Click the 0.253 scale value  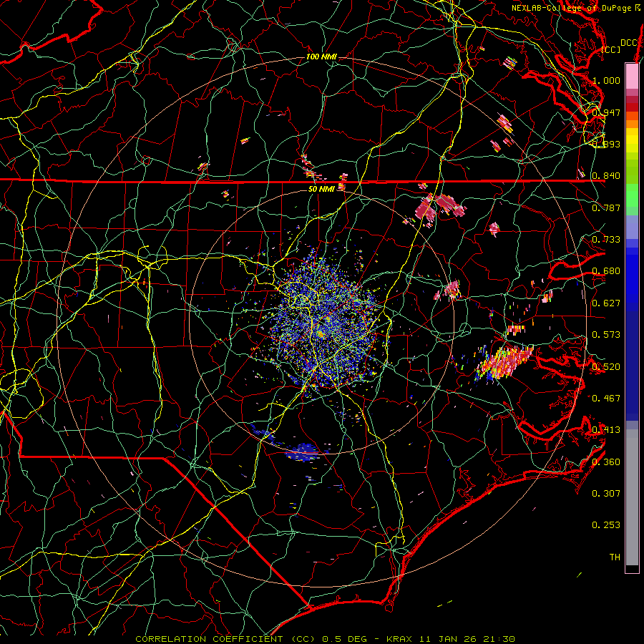(x=606, y=525)
